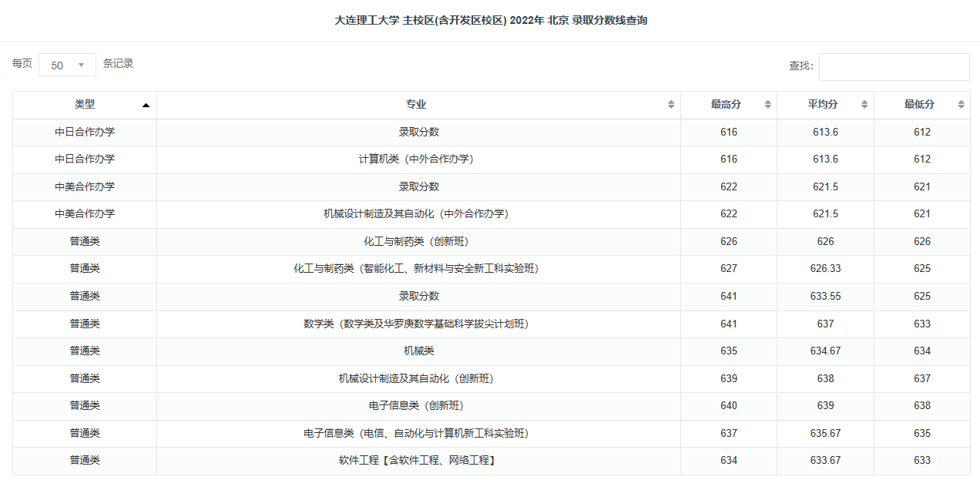Click highest score 641 in 数学类 row

pyautogui.click(x=729, y=324)
